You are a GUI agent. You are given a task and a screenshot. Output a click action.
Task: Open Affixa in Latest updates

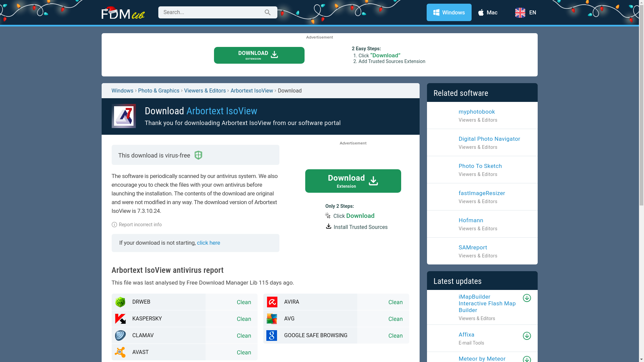point(466,335)
